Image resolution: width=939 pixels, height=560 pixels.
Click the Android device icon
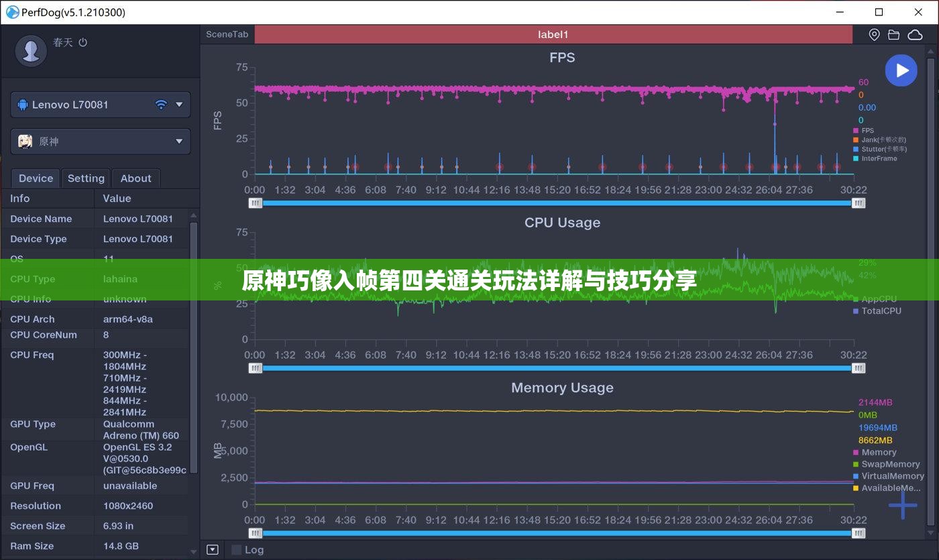23,105
